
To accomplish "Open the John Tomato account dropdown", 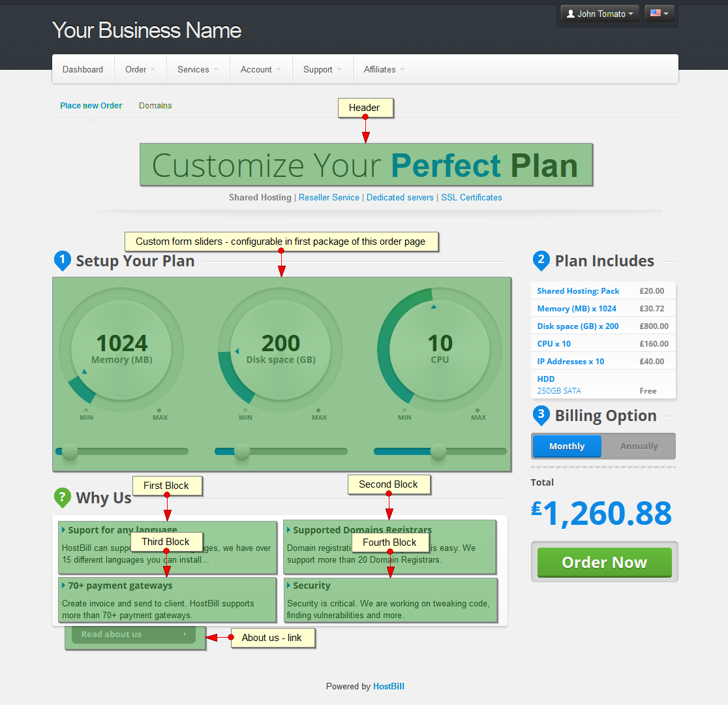I will [x=600, y=14].
